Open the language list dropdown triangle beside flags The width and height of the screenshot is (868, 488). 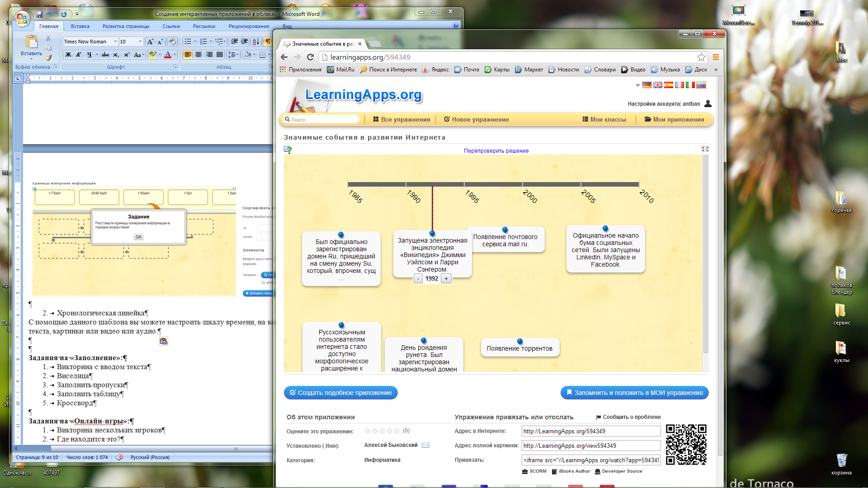pos(638,85)
